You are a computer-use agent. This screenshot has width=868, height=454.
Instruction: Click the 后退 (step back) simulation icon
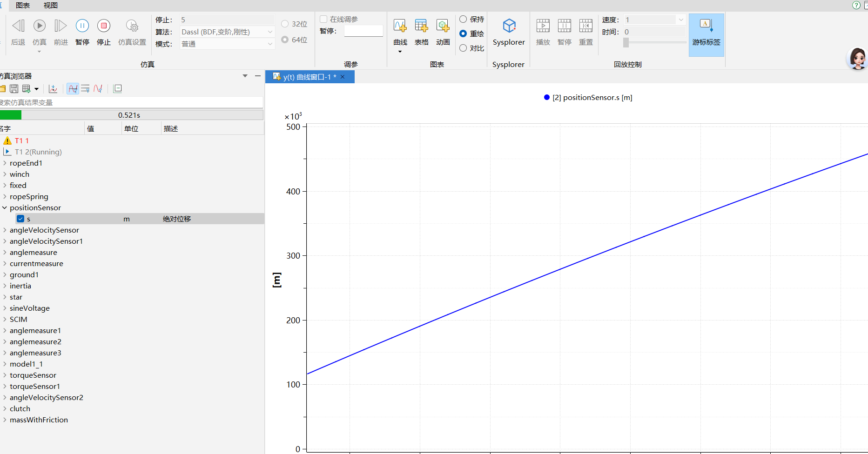tap(18, 26)
